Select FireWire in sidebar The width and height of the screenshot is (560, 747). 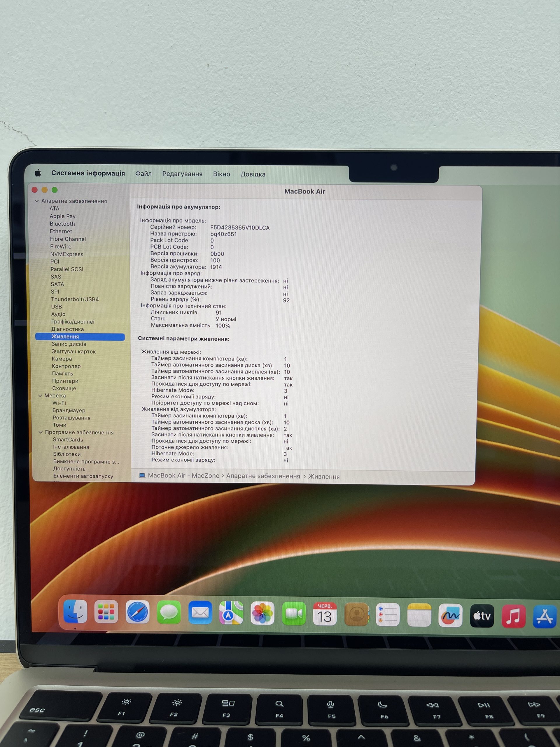[61, 247]
